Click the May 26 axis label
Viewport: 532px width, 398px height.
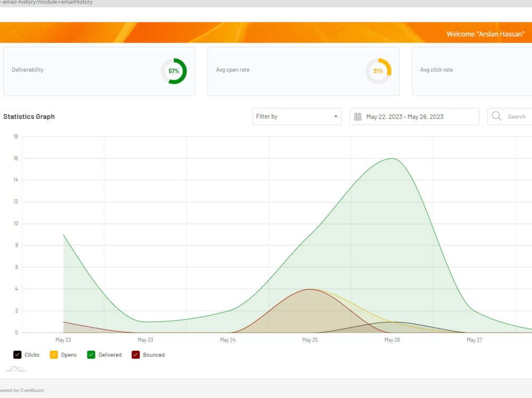[392, 340]
